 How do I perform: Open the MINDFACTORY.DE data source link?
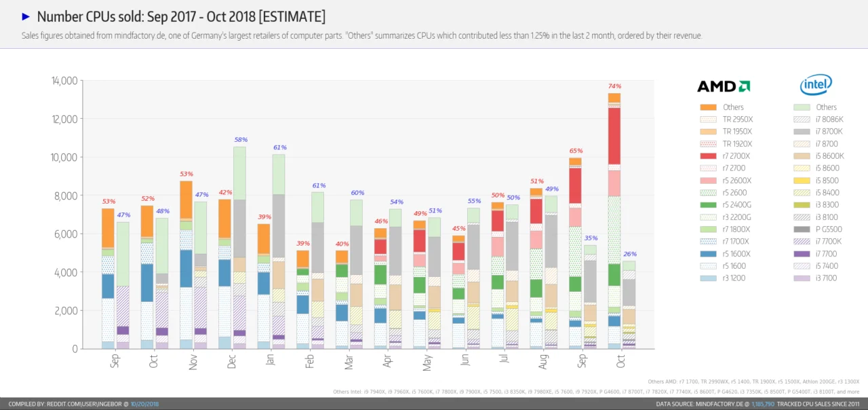pos(718,404)
